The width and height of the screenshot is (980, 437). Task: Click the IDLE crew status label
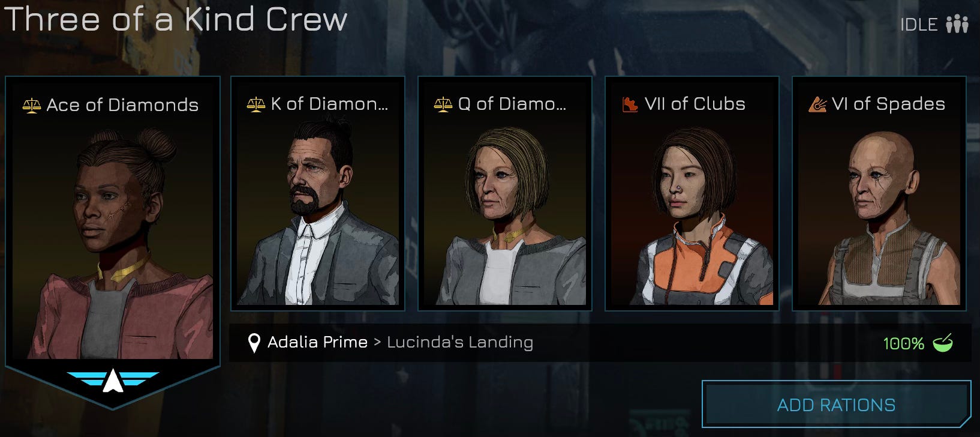click(x=919, y=25)
